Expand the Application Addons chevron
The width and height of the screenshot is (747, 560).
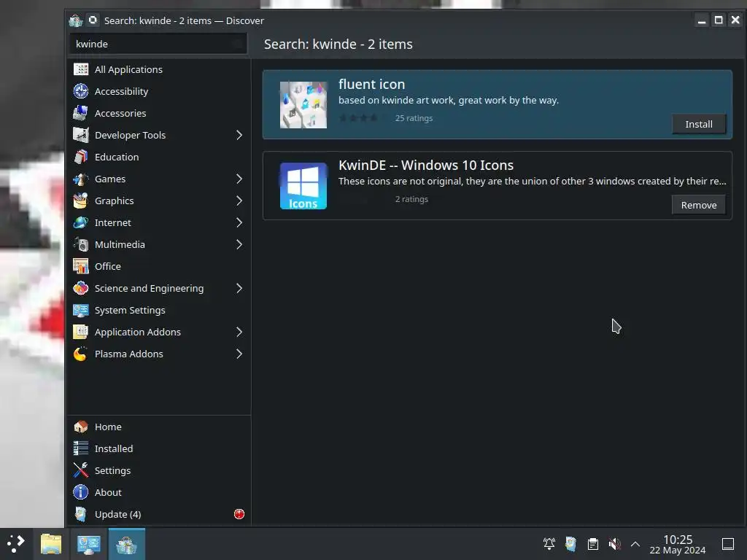tap(239, 332)
